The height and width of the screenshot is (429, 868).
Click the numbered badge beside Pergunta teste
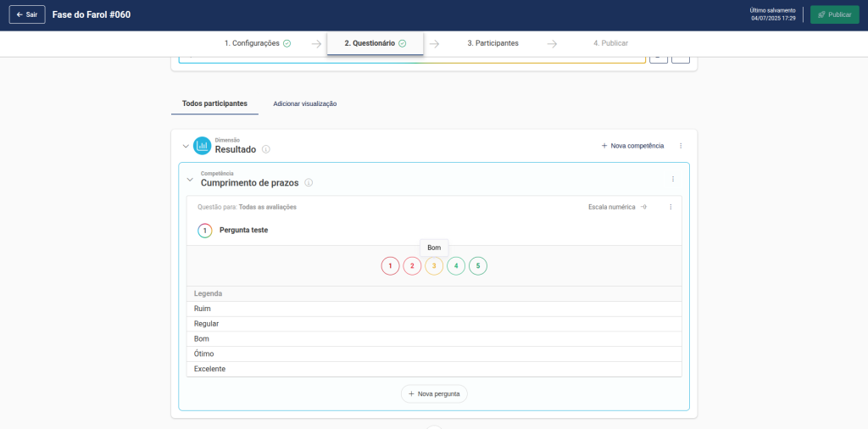pos(204,231)
